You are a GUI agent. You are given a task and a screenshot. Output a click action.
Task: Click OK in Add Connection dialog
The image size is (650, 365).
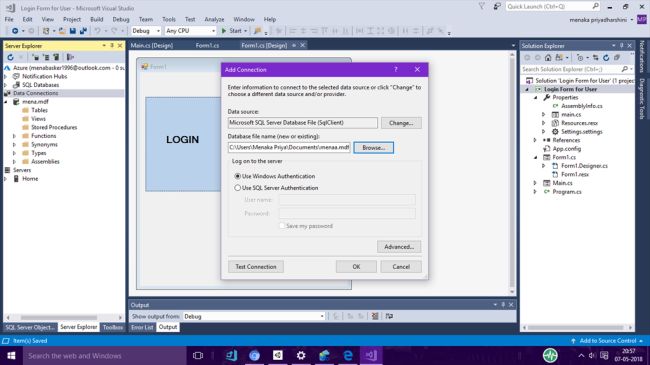coord(356,267)
